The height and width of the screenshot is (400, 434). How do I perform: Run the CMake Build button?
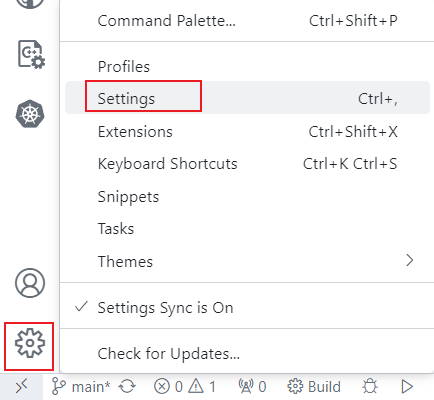click(x=314, y=387)
